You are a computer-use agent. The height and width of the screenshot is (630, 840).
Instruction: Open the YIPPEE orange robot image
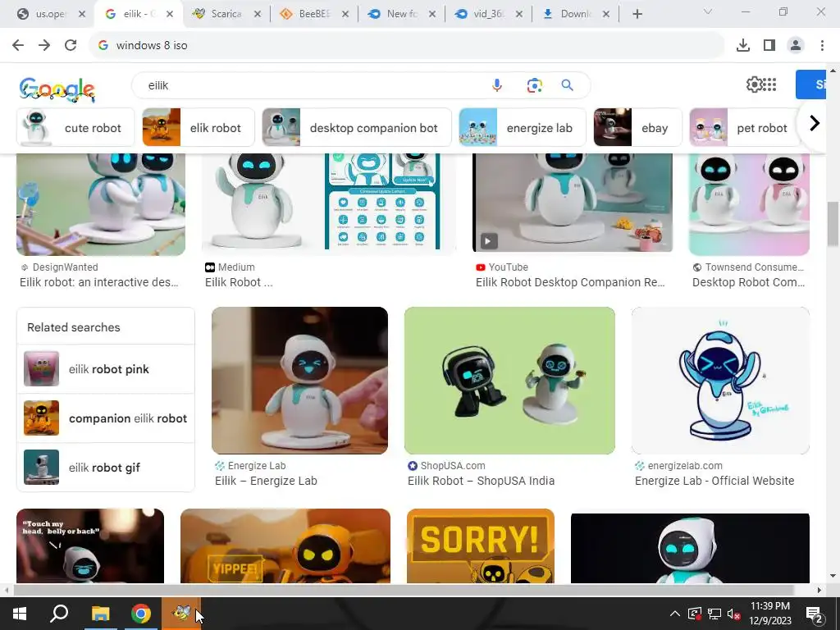(x=285, y=546)
